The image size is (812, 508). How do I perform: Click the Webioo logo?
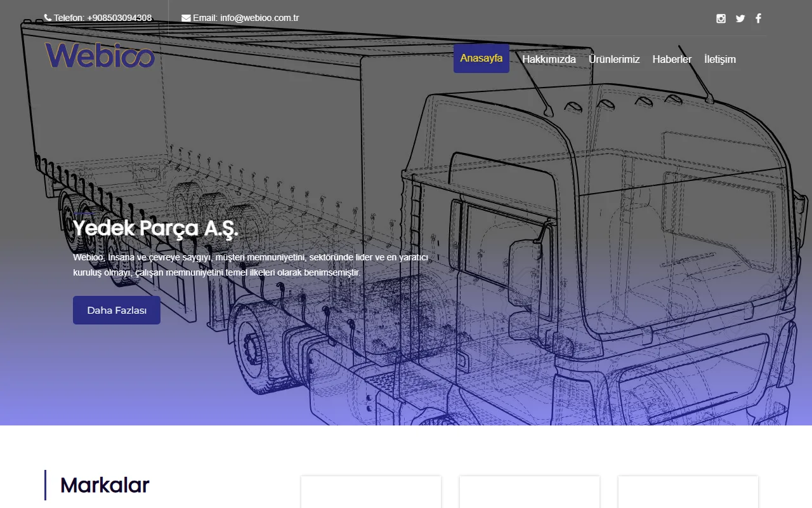pos(100,55)
